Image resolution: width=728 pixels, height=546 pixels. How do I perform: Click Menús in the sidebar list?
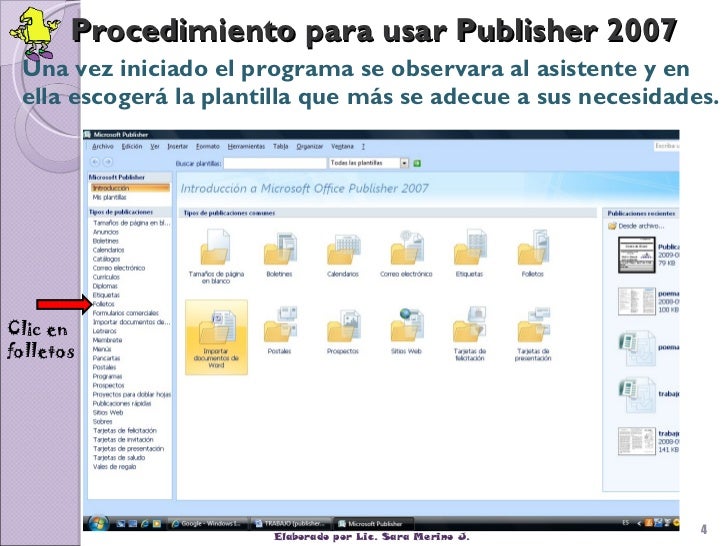coord(102,349)
